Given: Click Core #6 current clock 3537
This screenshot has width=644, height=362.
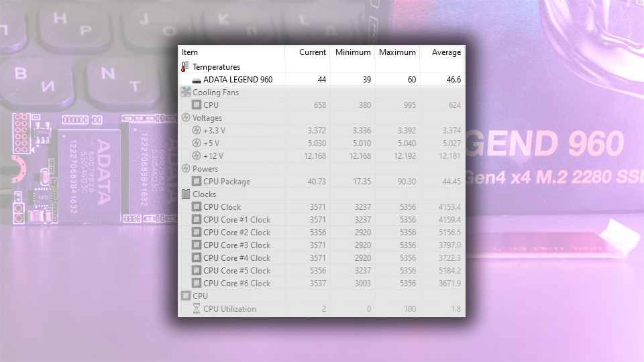Looking at the screenshot, I should pyautogui.click(x=318, y=283).
